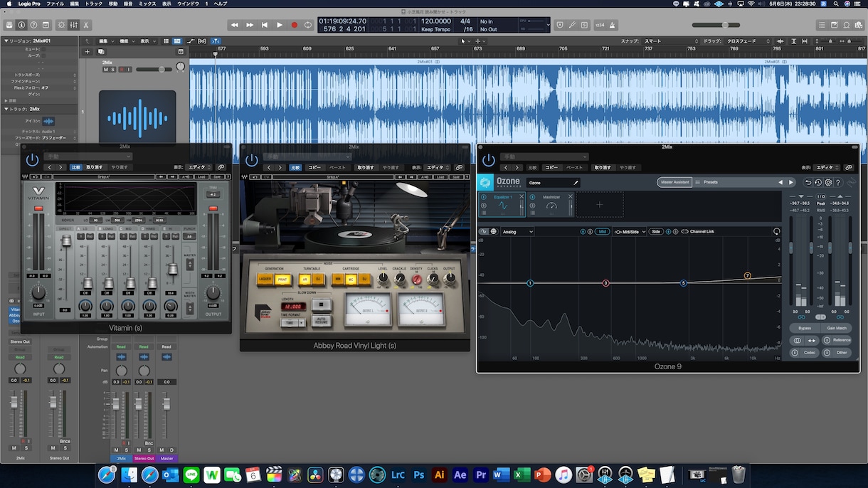
Task: Open Smart Controls sun icon
Action: pyautogui.click(x=61, y=25)
